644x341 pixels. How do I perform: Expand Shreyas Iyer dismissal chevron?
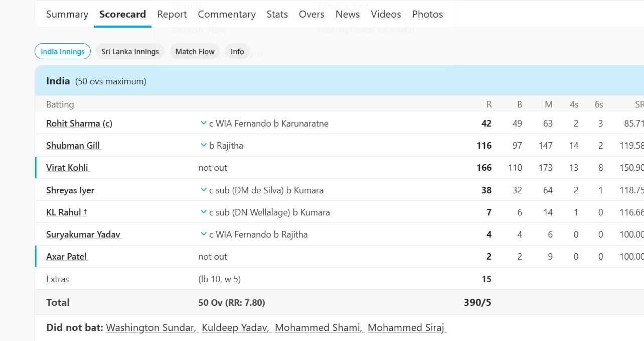click(x=204, y=190)
